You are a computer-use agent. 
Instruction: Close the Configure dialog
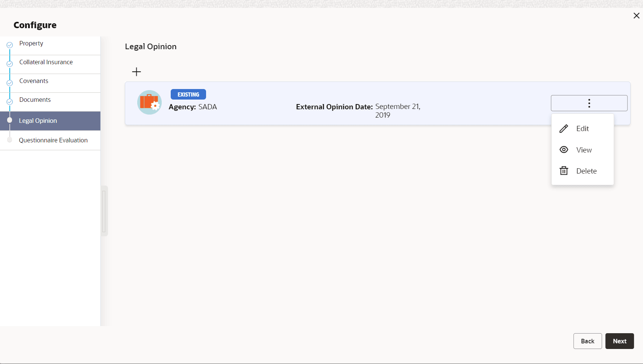[x=636, y=16]
